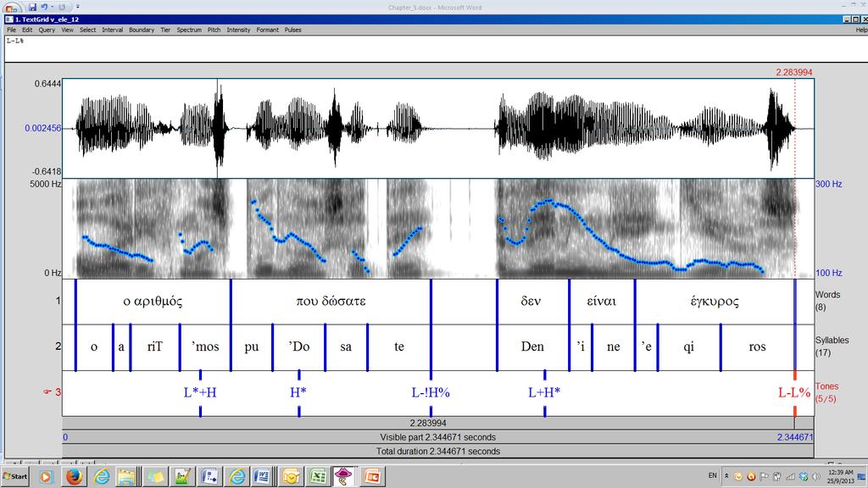Screen dimensions: 868x488
Task: Select the 'έγκυρος' interval in Words tier
Action: (715, 302)
